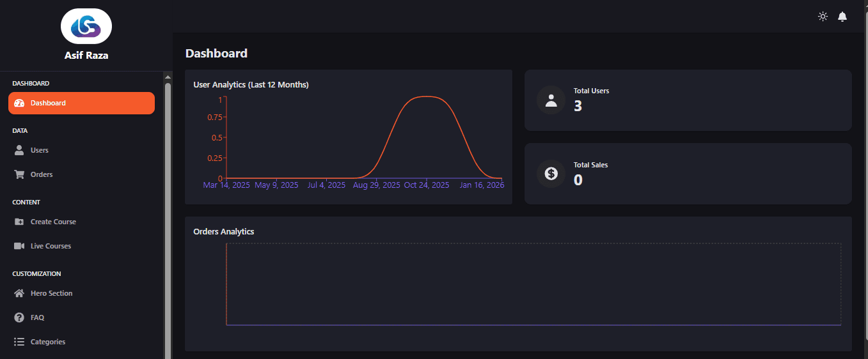Click the May 9, 2025 axis label
This screenshot has height=359, width=868.
pyautogui.click(x=276, y=185)
